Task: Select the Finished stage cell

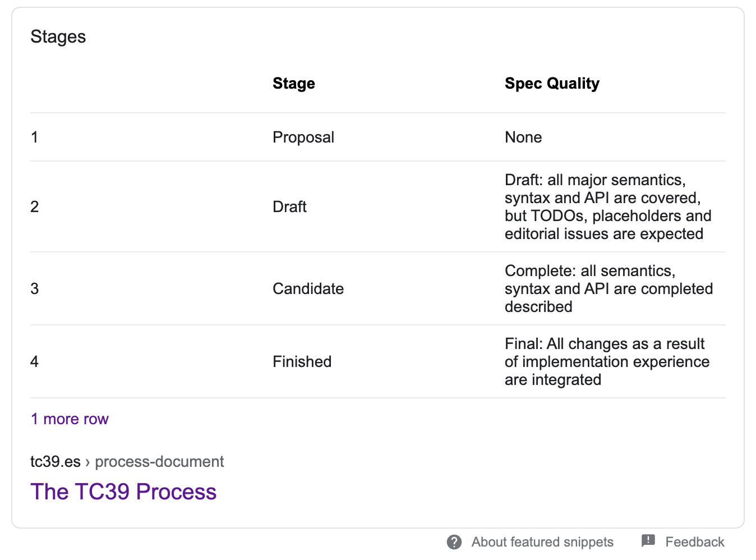Action: pyautogui.click(x=302, y=362)
